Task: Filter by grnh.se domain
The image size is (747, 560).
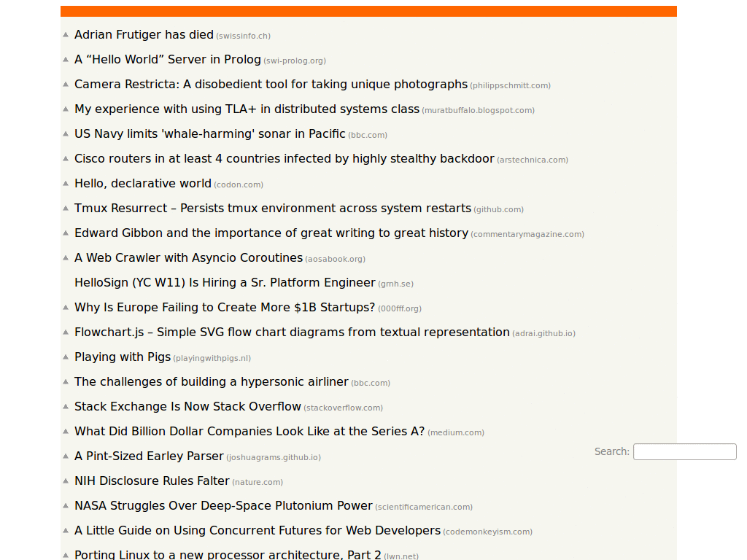Action: tap(396, 284)
